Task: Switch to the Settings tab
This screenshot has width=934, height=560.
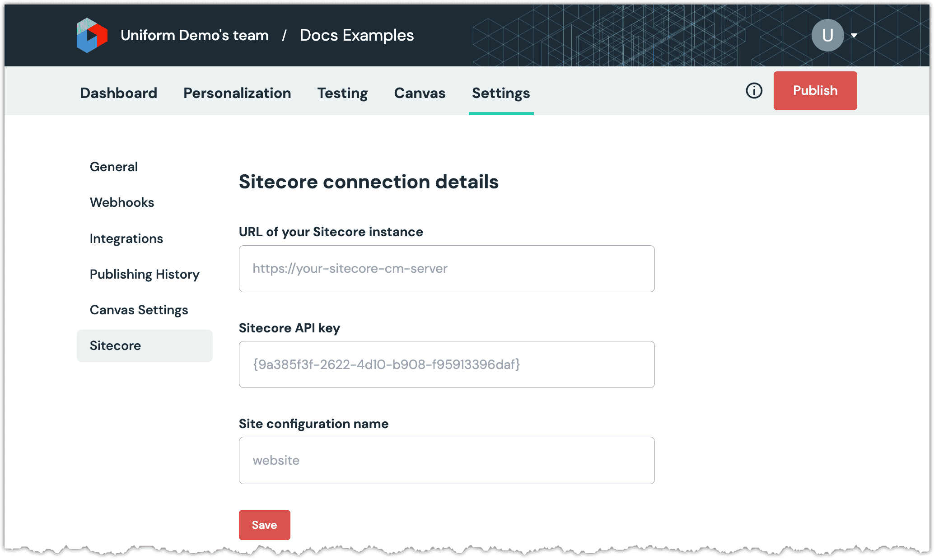Action: tap(501, 93)
